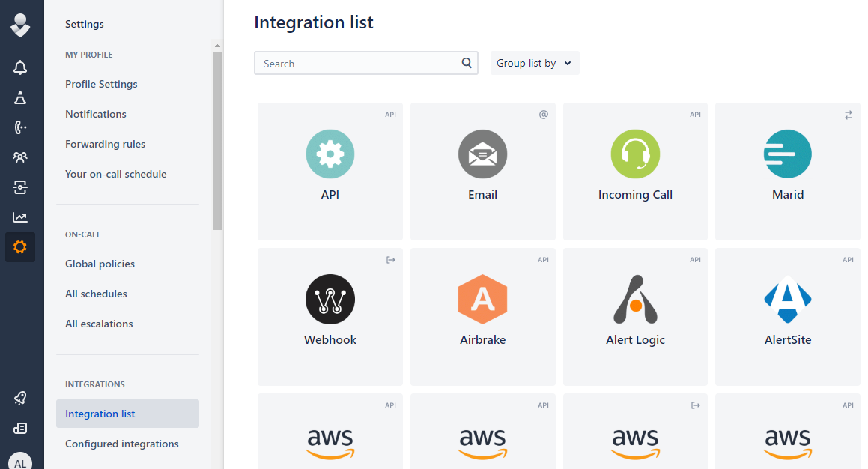Focus the integration Search field
The image size is (868, 469).
(366, 63)
